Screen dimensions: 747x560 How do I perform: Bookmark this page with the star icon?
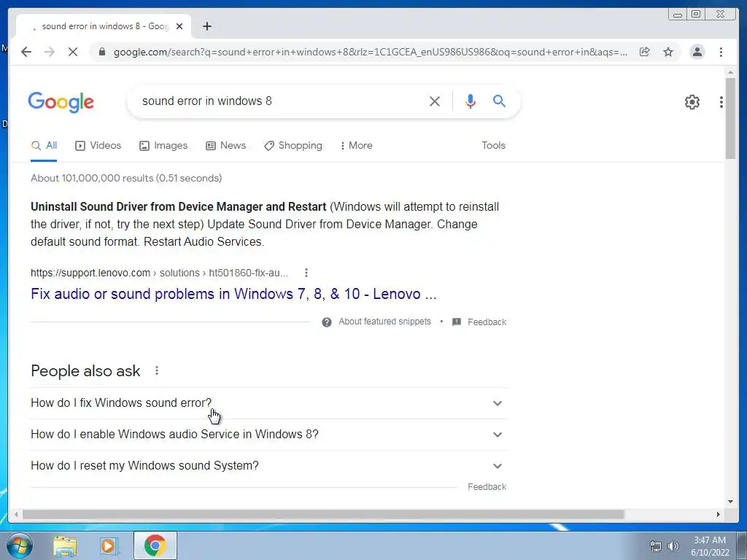click(668, 52)
